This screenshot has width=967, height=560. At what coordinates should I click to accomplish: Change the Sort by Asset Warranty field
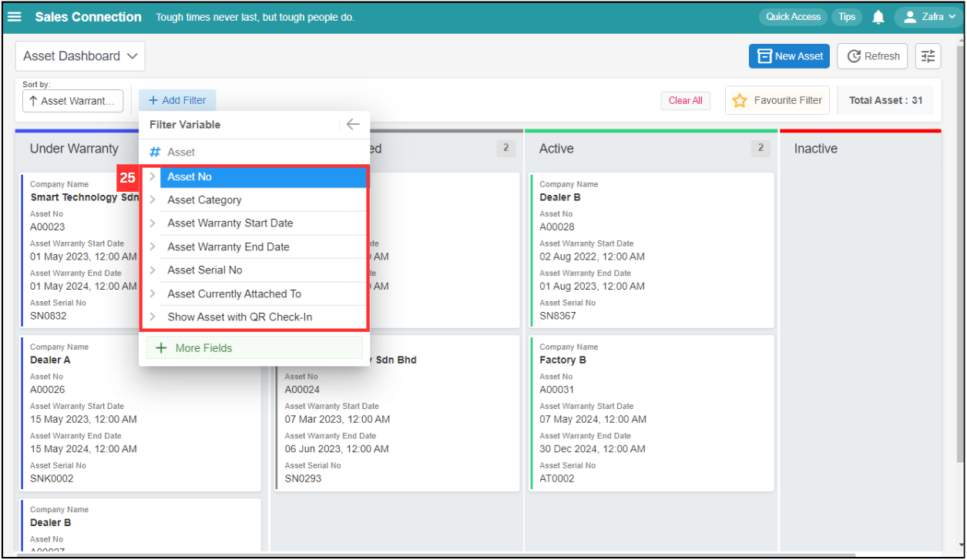pyautogui.click(x=73, y=101)
